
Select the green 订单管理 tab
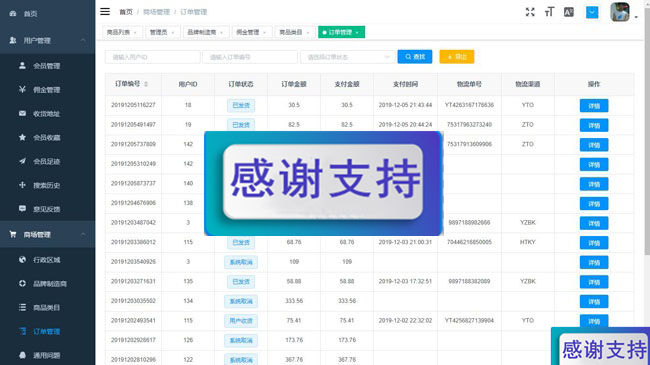[341, 32]
